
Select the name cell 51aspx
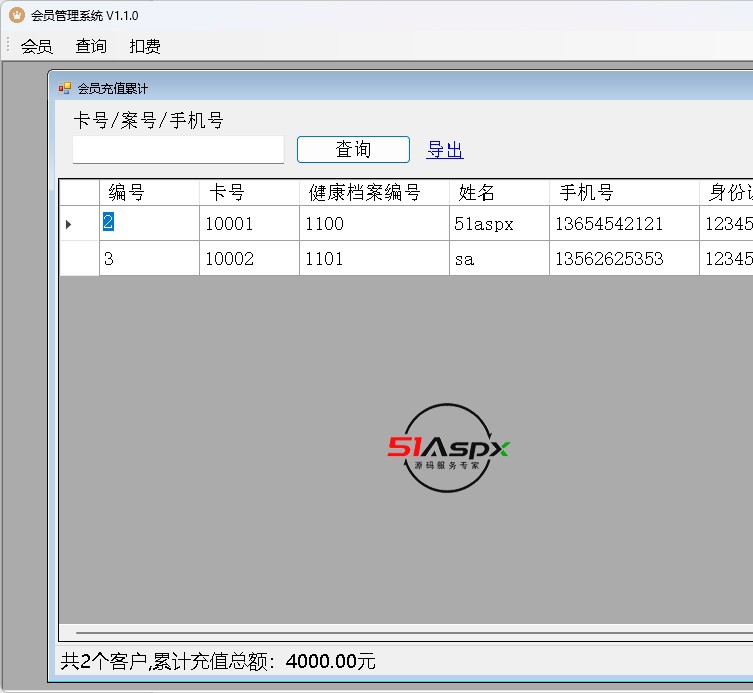(499, 223)
